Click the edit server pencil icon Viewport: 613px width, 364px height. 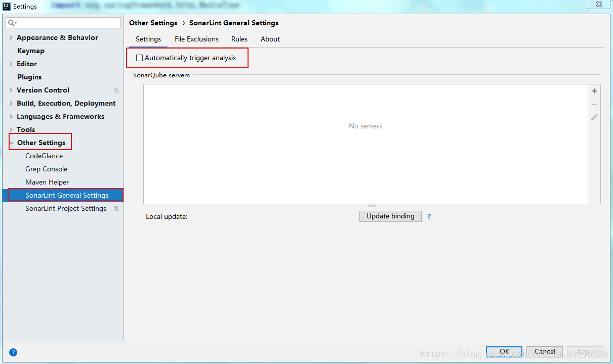click(594, 117)
